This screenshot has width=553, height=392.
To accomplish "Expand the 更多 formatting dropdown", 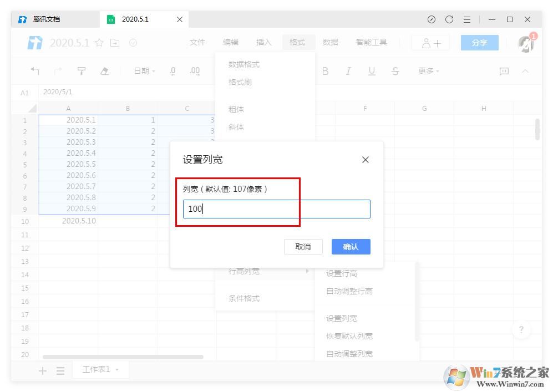I will 427,71.
